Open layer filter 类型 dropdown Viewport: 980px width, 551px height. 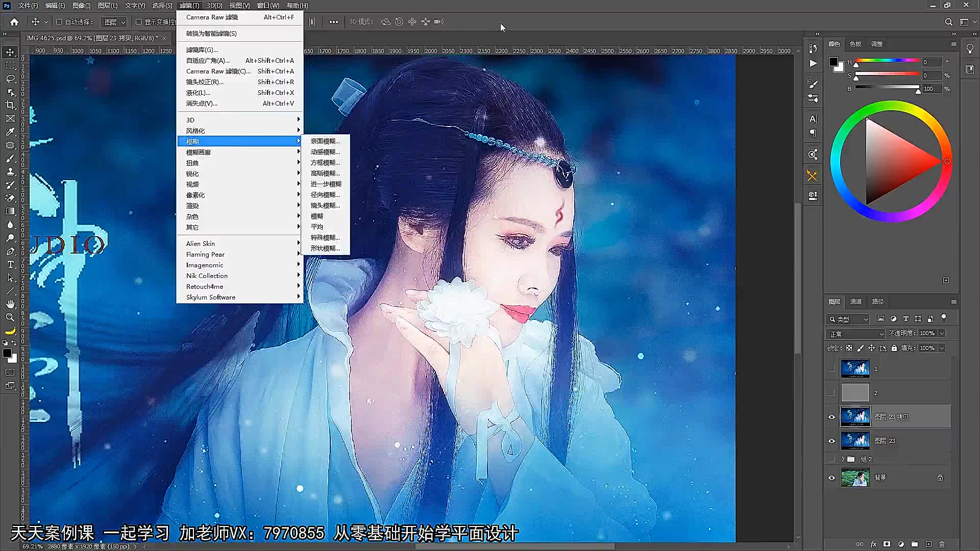tap(848, 319)
